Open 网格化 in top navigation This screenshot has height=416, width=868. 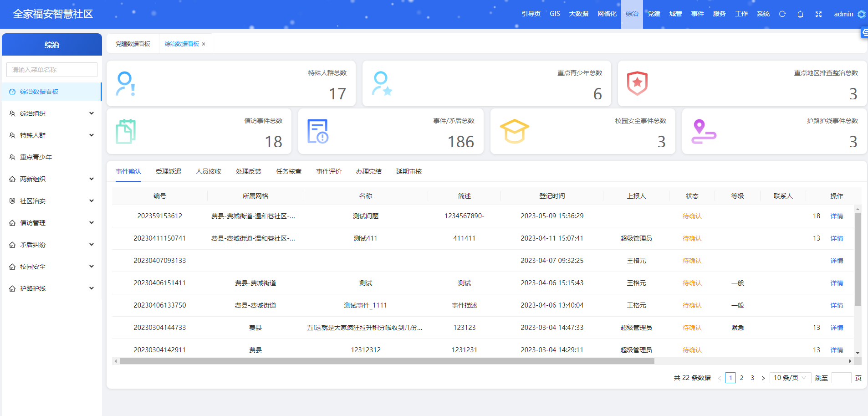[x=607, y=14]
